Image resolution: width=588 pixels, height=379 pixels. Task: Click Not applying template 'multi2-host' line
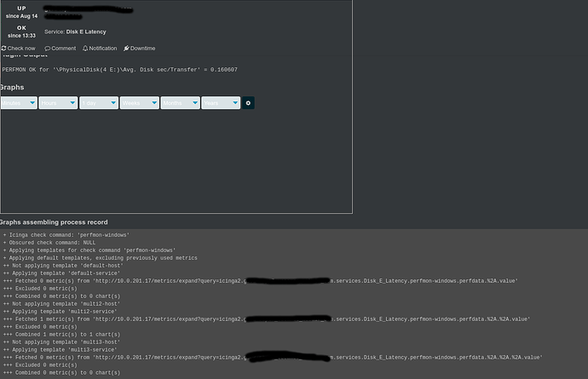tap(61, 304)
